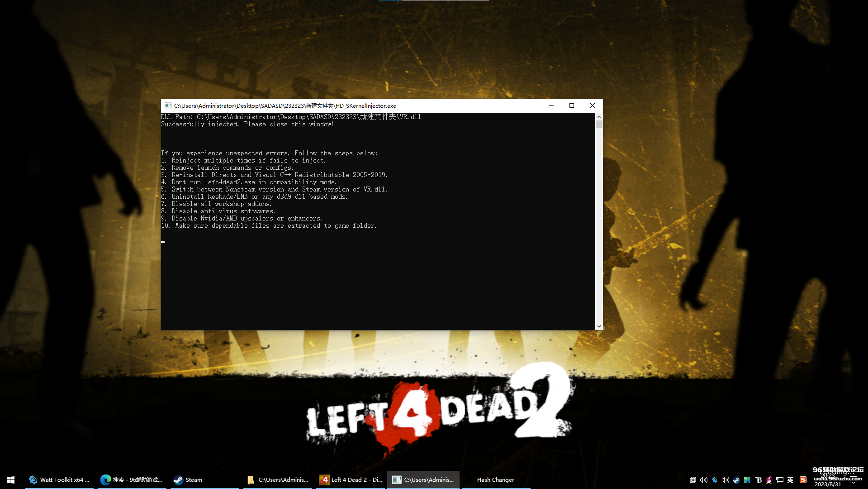The image size is (868, 489).
Task: Switch to the Edge browser taskbar window
Action: (x=132, y=479)
